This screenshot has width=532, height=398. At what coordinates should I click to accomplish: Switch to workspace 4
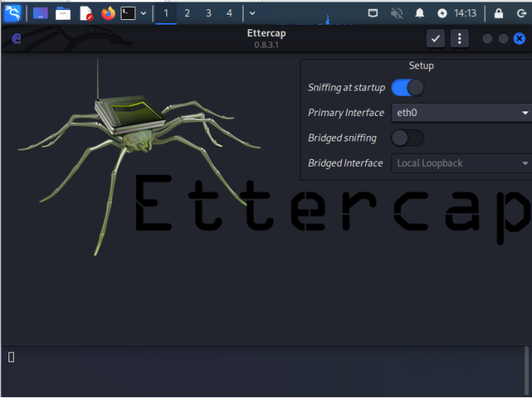[x=229, y=14]
